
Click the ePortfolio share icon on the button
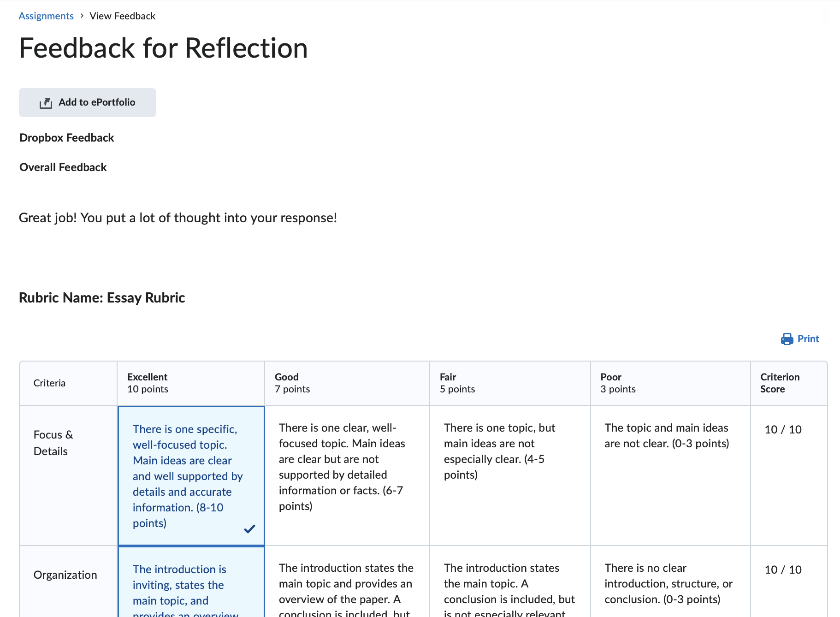(x=46, y=102)
